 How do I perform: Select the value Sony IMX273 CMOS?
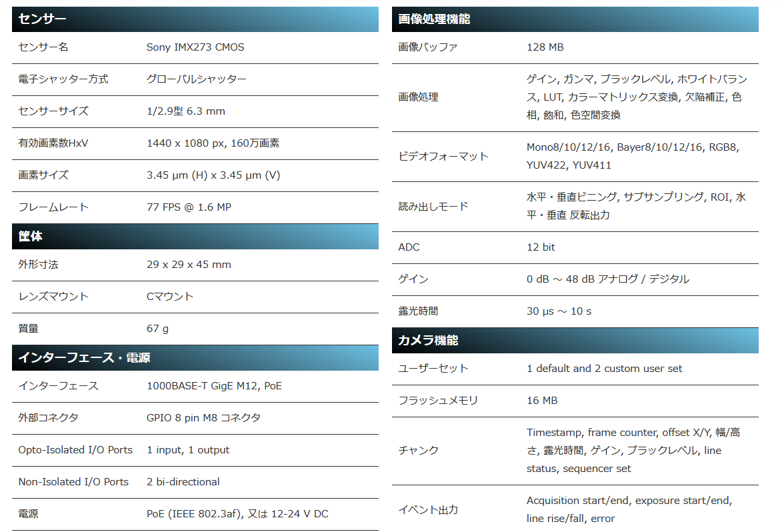pos(195,47)
